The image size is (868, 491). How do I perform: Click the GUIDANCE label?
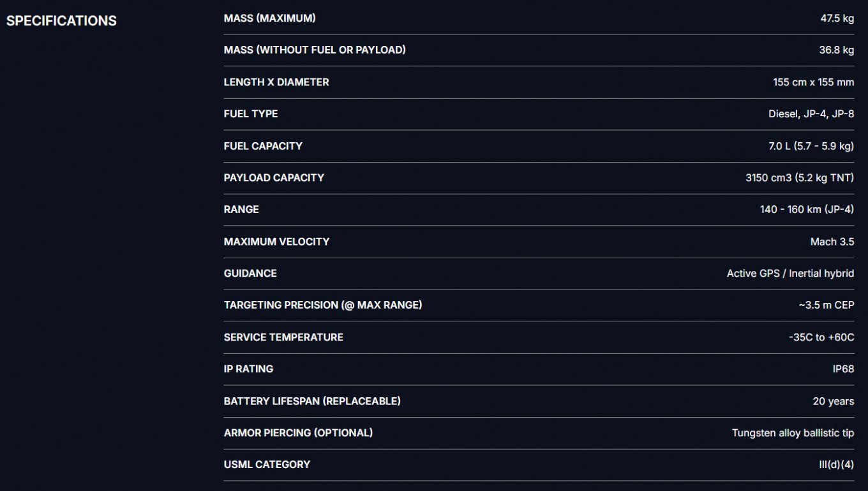[x=250, y=274]
